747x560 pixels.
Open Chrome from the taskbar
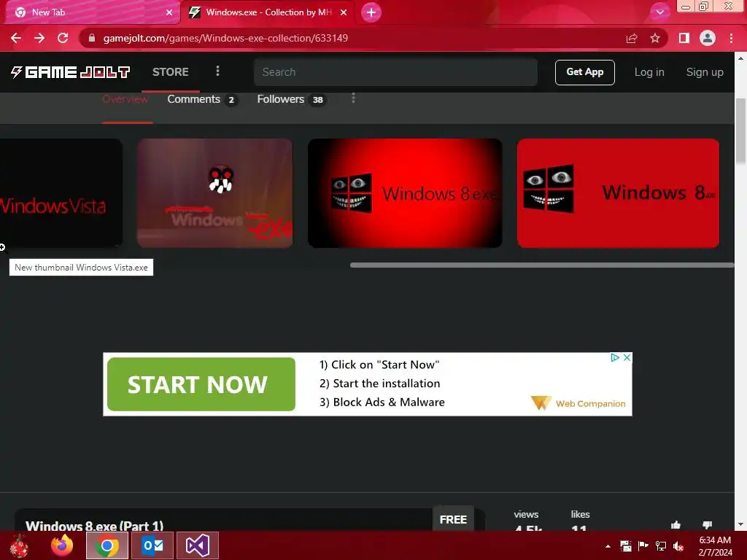point(107,545)
